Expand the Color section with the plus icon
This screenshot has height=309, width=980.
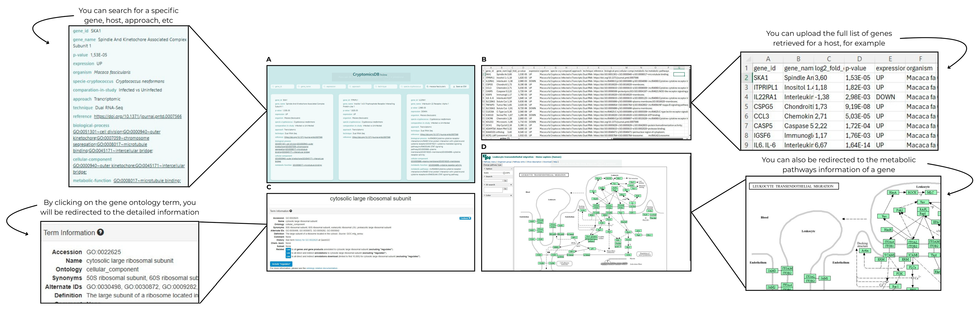pyautogui.click(x=511, y=195)
